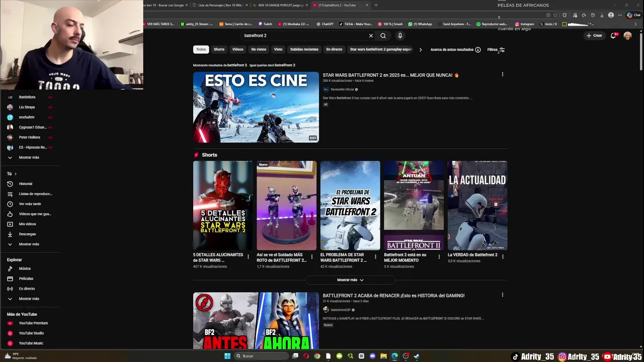Viewport: 644px width, 362px height.
Task: Show more filter chips with right arrow
Action: (x=421, y=49)
